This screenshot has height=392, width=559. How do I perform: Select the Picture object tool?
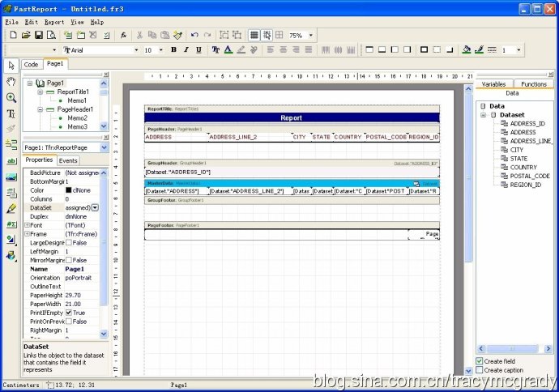pyautogui.click(x=11, y=177)
